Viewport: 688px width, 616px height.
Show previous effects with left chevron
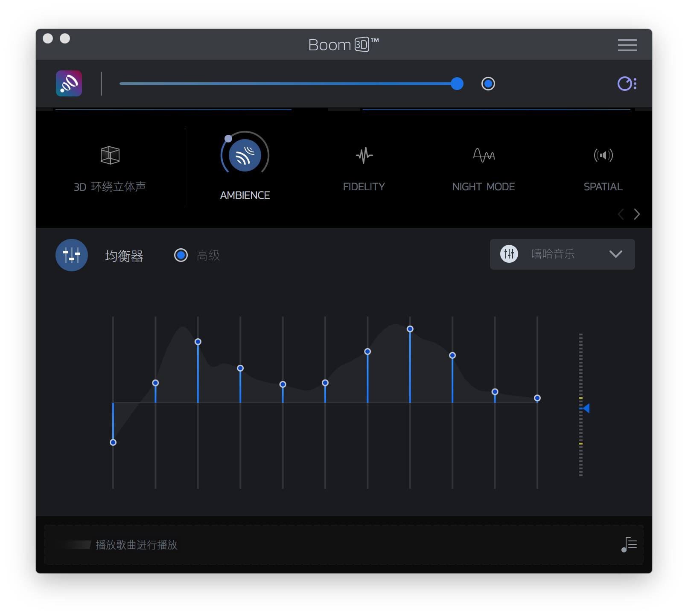click(621, 214)
